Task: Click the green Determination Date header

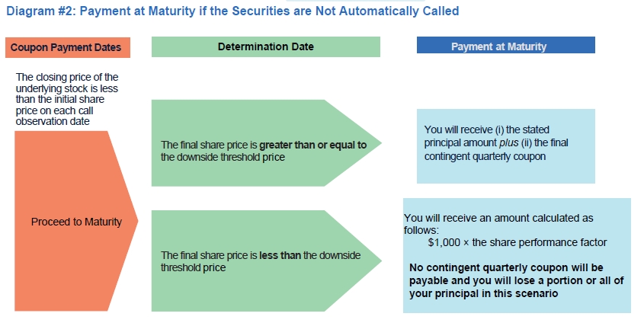Action: click(x=265, y=46)
